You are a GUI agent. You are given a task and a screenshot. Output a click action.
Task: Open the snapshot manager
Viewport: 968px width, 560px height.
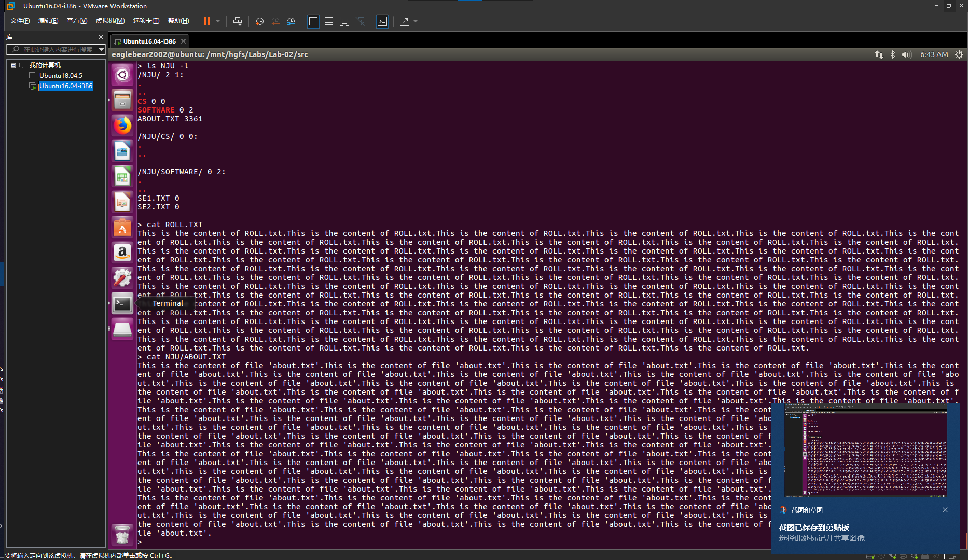291,21
